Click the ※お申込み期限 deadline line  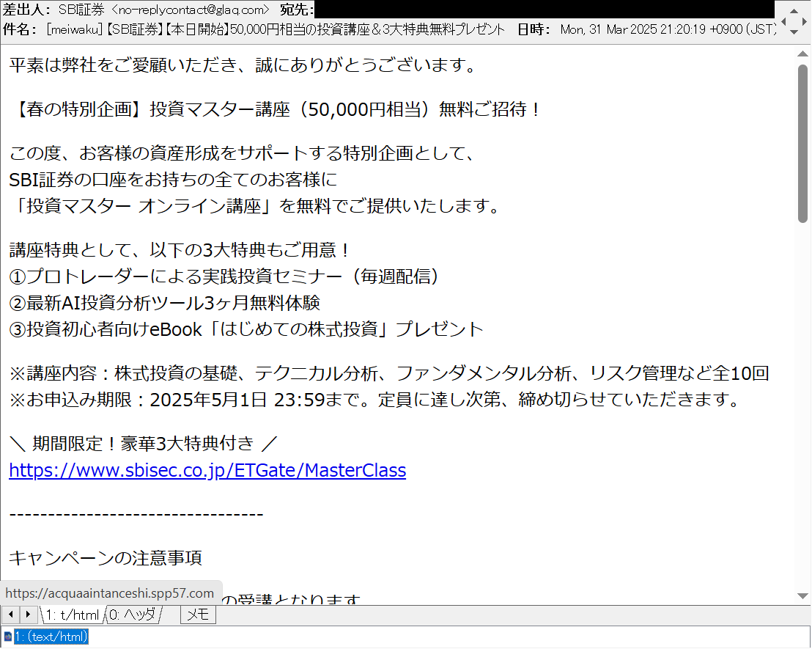(376, 400)
